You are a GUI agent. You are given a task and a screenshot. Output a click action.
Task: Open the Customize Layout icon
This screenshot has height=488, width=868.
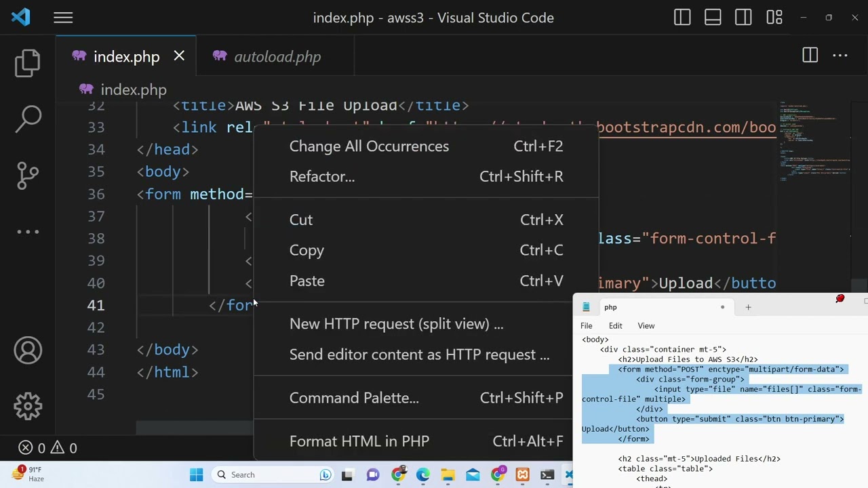coord(774,18)
